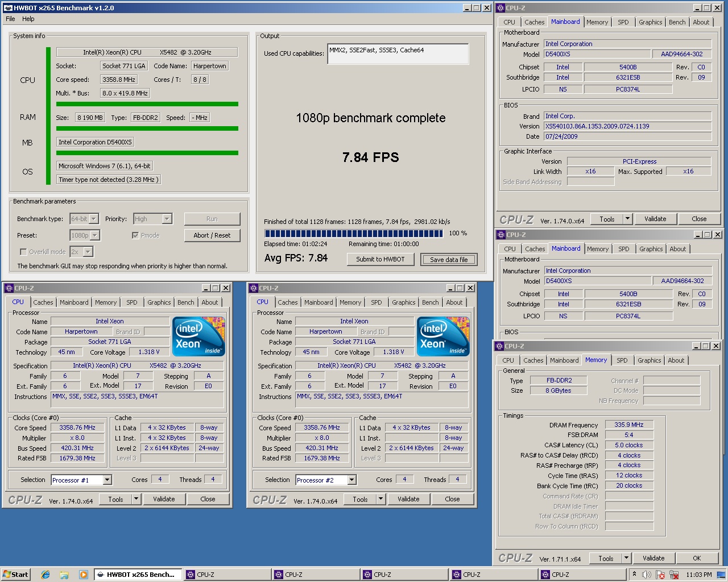728x582 pixels.
Task: Open the Action Center flag tray icon
Action: click(661, 575)
